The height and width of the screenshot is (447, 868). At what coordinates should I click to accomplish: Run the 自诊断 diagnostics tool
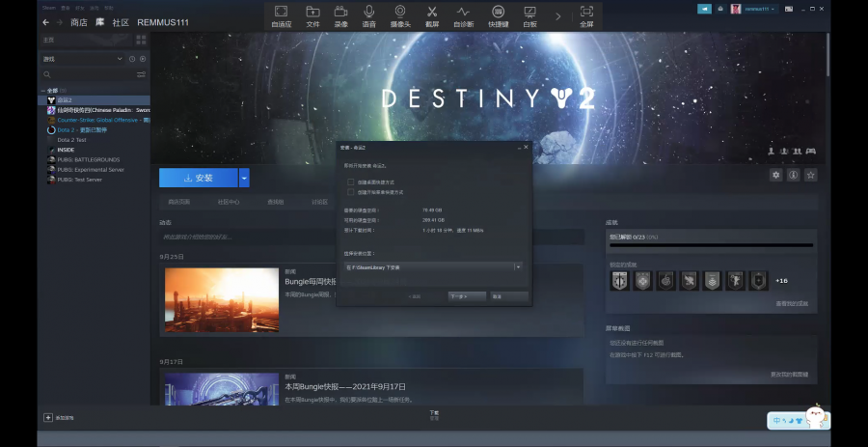point(463,16)
